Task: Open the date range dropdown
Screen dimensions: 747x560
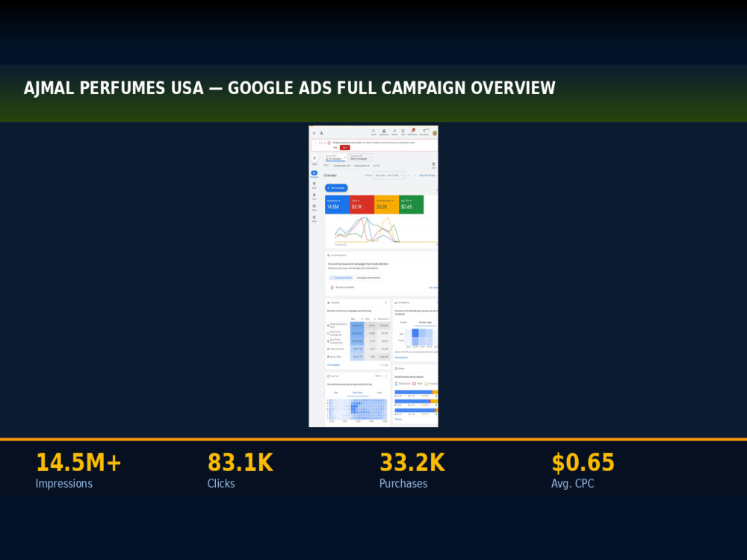Action: [x=388, y=175]
